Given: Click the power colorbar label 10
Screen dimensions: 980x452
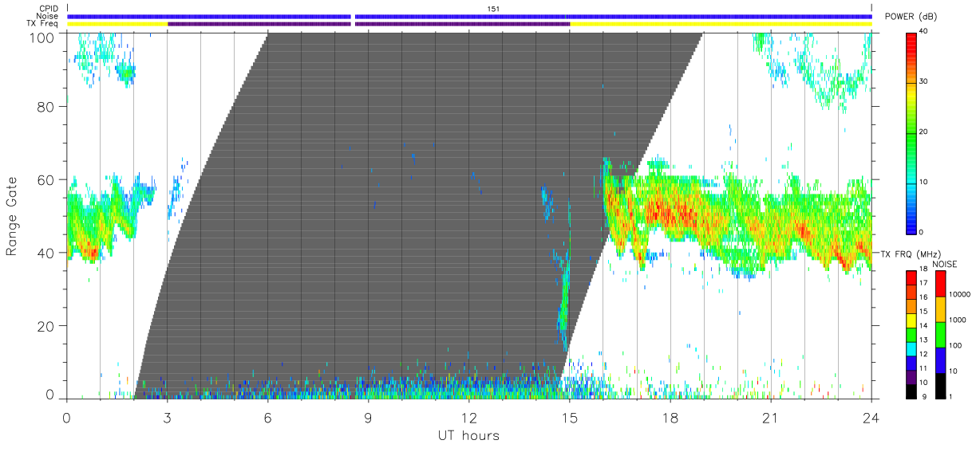Looking at the screenshot, I should (x=923, y=182).
